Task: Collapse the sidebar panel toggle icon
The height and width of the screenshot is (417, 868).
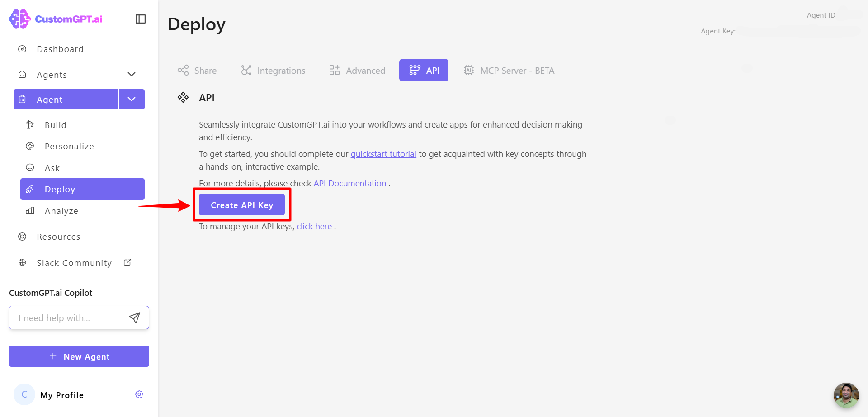Action: point(141,19)
